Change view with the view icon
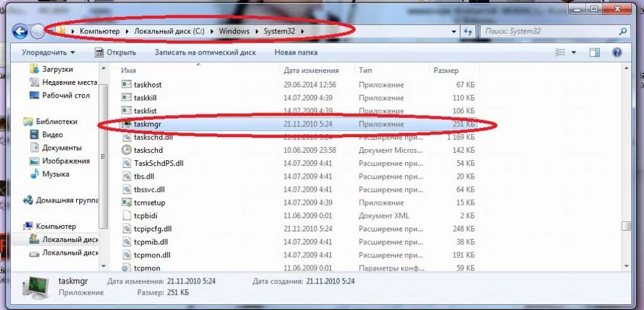644x310 pixels. [560, 53]
